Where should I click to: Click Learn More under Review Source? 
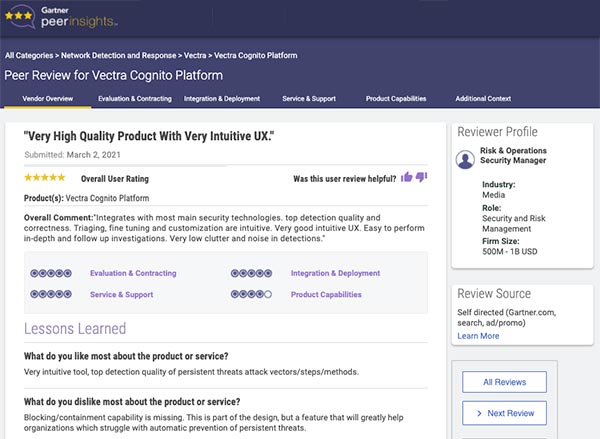(x=478, y=336)
